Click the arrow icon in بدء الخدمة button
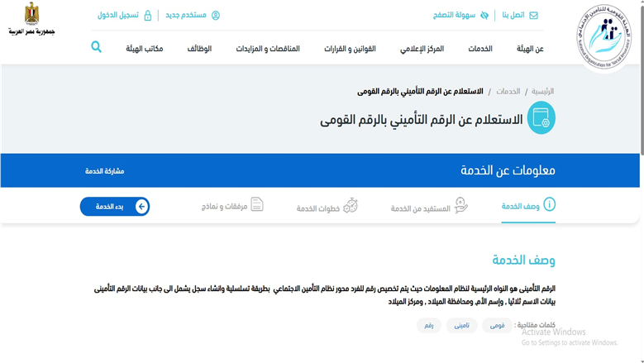The height and width of the screenshot is (363, 644). pyautogui.click(x=141, y=206)
